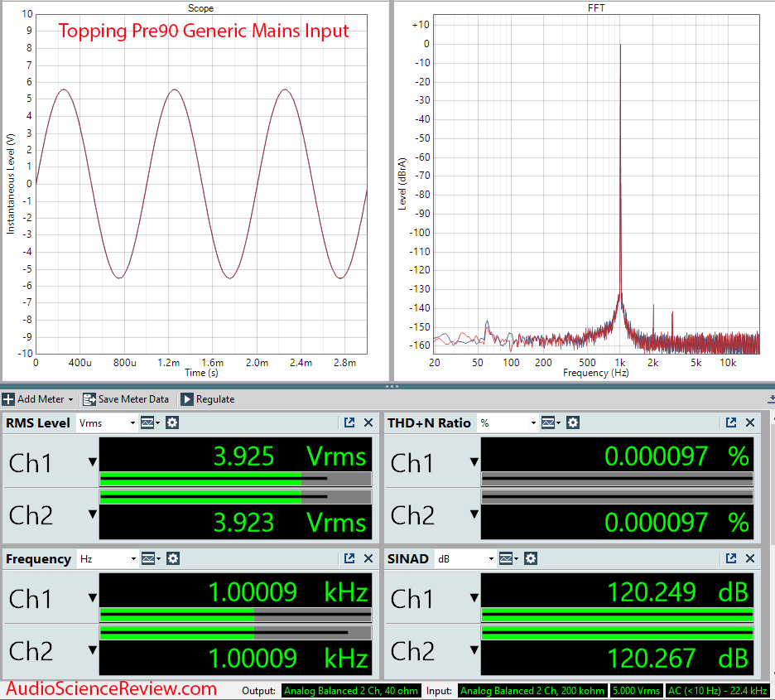Pop out the SINAD meter
775x700 pixels.
tap(731, 558)
